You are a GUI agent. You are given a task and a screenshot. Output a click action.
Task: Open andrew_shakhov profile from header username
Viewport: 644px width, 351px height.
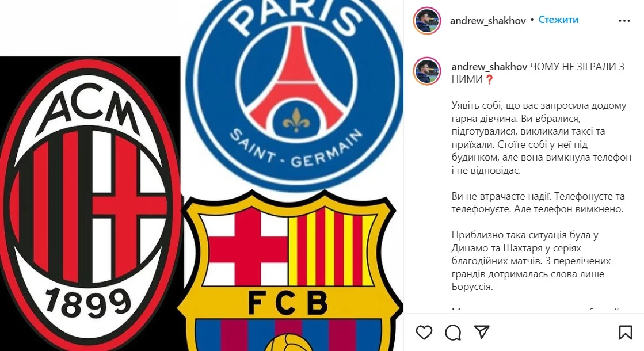tap(488, 21)
